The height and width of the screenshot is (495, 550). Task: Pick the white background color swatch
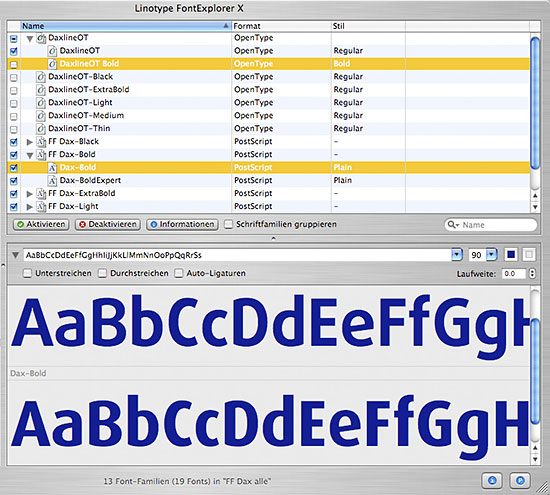529,255
